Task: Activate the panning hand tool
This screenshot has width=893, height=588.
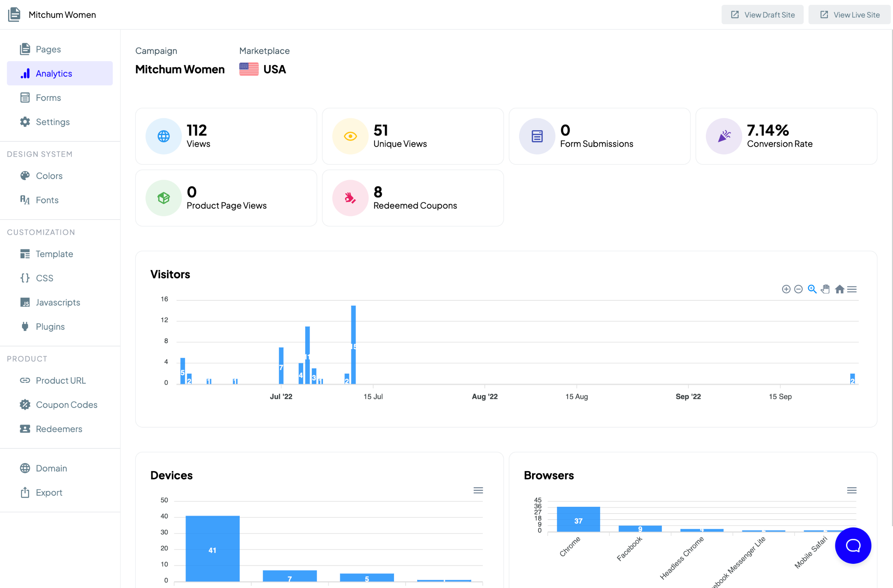Action: pos(825,289)
